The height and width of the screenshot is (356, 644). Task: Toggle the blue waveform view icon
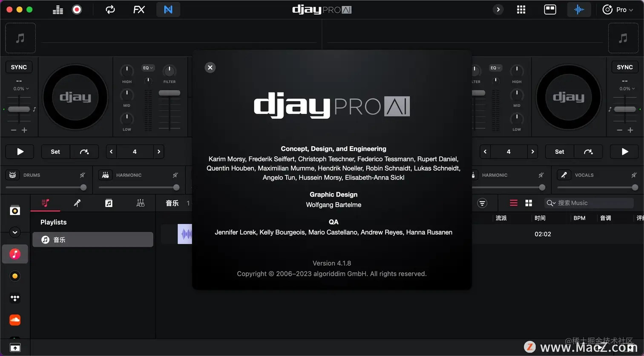[x=579, y=9]
